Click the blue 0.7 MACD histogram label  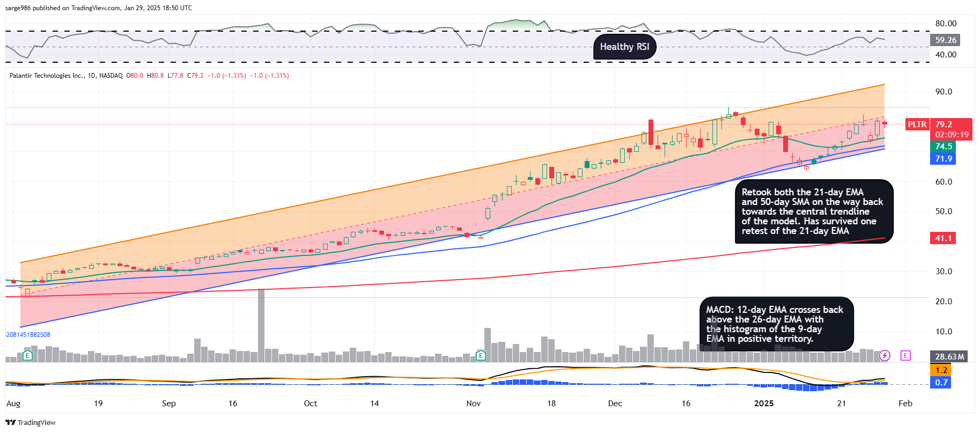pyautogui.click(x=940, y=383)
